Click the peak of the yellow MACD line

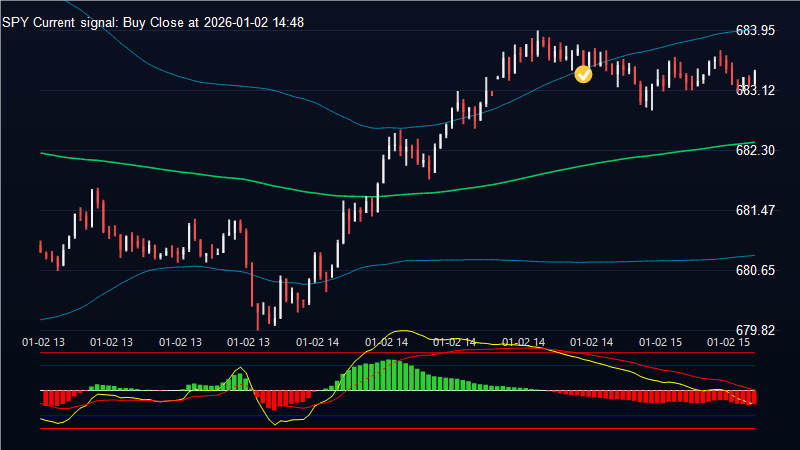(x=403, y=331)
